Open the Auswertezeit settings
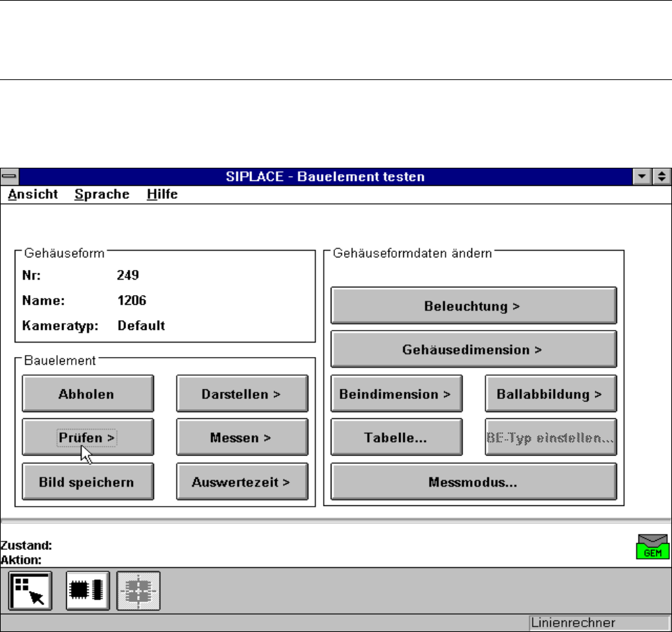The image size is (672, 632). (x=241, y=482)
